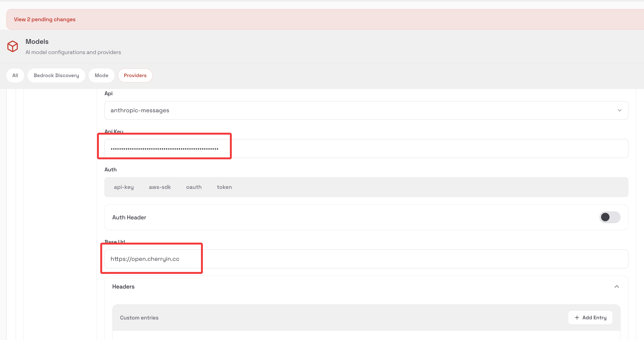Select aws-sdk auth option

click(160, 187)
